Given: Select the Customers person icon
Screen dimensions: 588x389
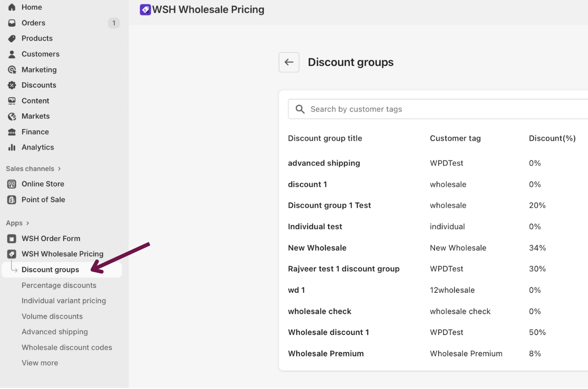Looking at the screenshot, I should (x=12, y=54).
